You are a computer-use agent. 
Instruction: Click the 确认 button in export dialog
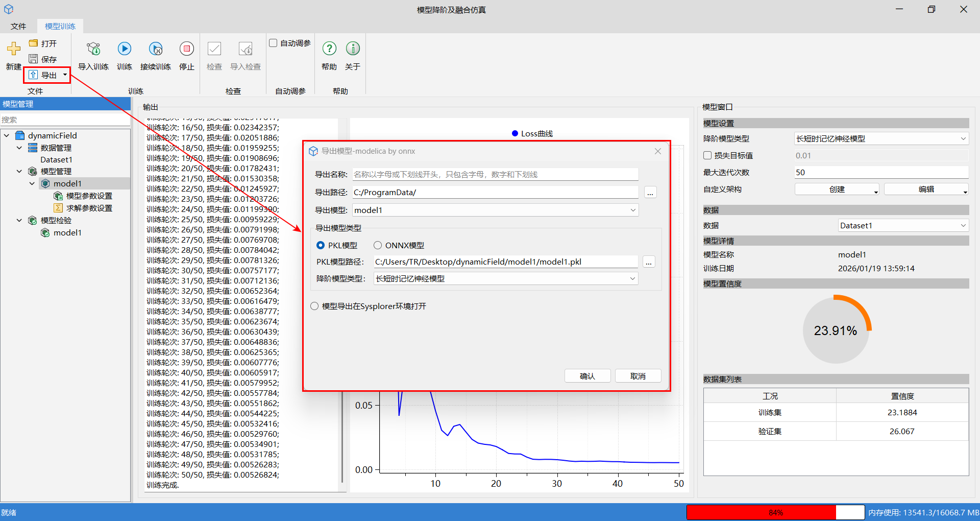point(587,376)
